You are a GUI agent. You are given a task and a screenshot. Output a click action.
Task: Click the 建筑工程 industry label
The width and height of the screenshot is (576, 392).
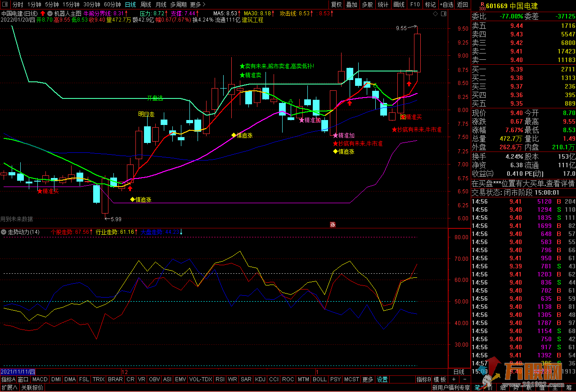[x=252, y=20]
